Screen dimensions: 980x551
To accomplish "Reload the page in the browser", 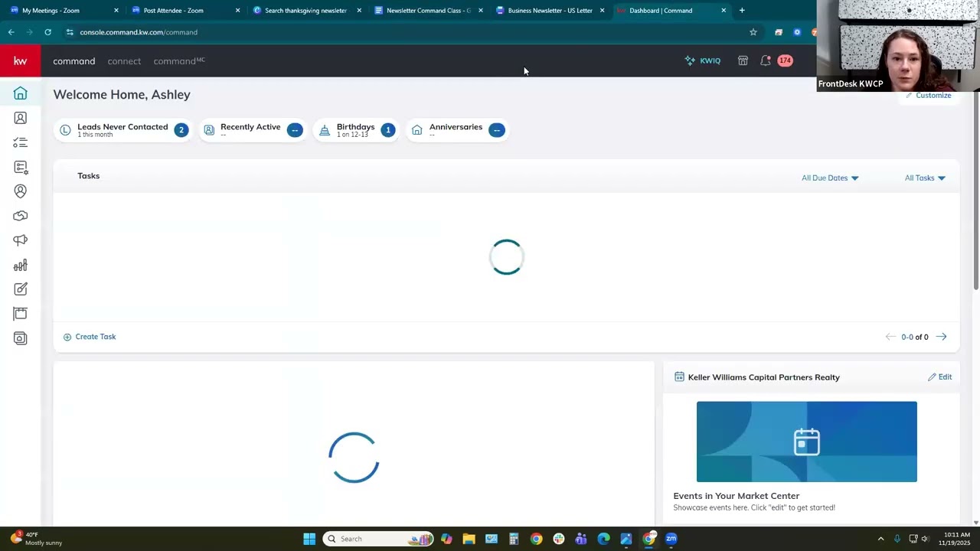I will click(x=47, y=32).
